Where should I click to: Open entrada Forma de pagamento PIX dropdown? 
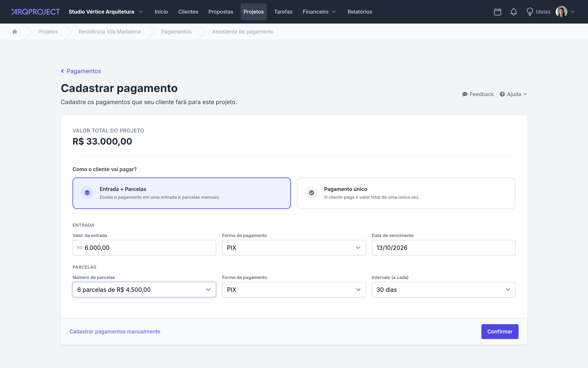coord(294,248)
